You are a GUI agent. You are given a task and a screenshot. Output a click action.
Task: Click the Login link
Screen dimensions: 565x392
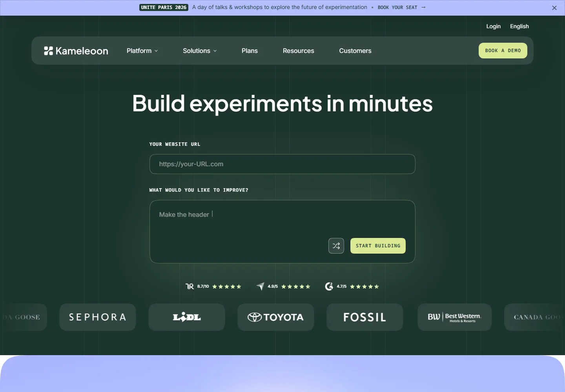click(493, 26)
